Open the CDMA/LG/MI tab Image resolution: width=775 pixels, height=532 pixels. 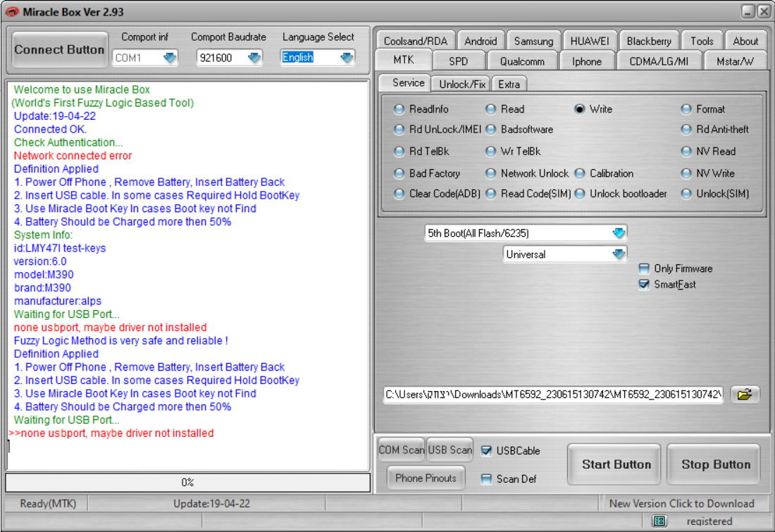click(658, 61)
